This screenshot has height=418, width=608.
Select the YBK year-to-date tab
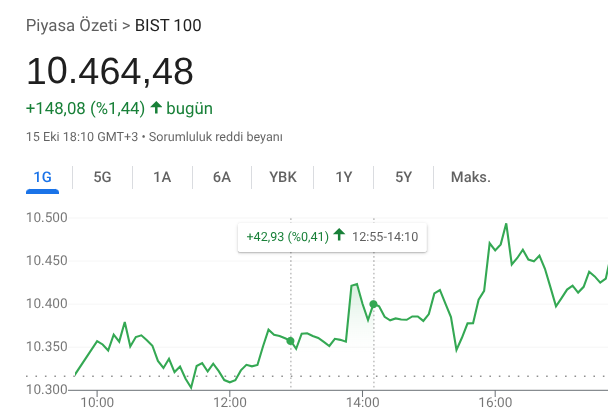pos(283,178)
